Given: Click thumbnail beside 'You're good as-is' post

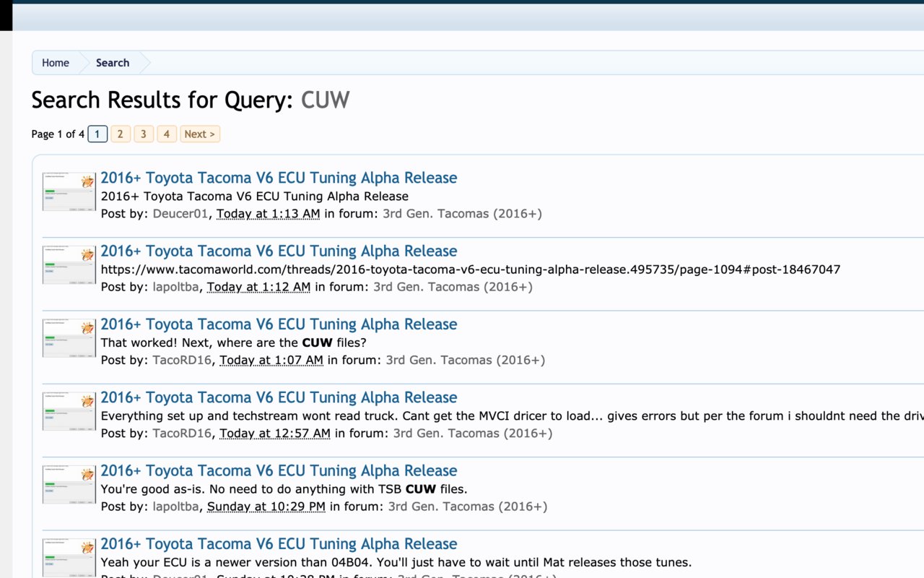Looking at the screenshot, I should point(69,484).
